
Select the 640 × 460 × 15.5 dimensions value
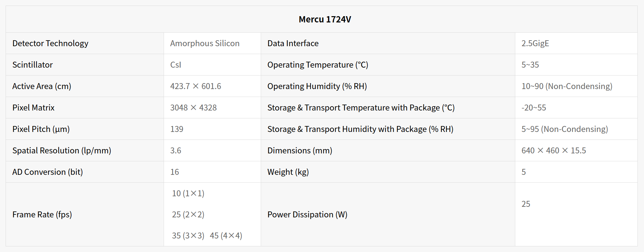[x=553, y=150]
